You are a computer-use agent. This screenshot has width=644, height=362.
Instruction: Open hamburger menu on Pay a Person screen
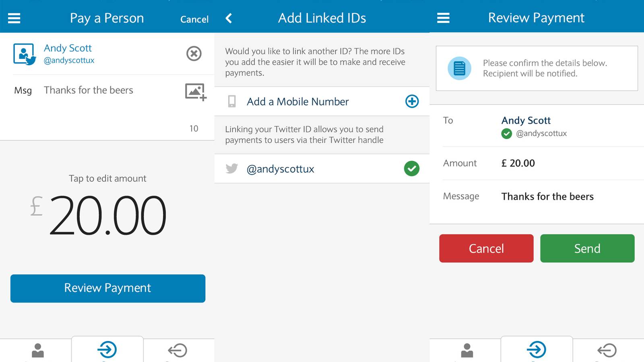[14, 18]
